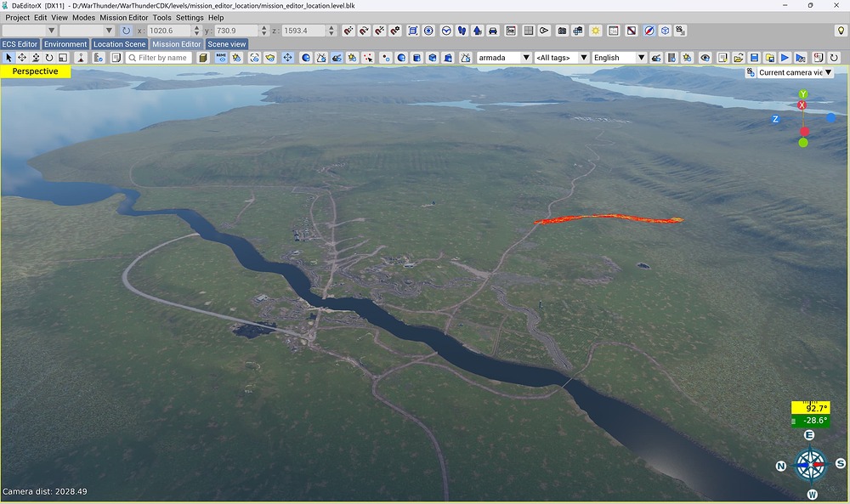This screenshot has height=504, width=850.
Task: Click the Filter by name field
Action: [x=160, y=58]
